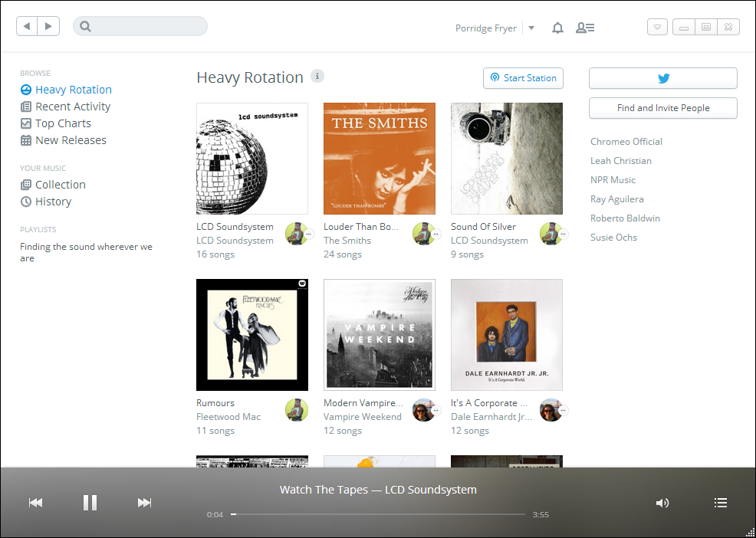Skip to the next track

[144, 502]
